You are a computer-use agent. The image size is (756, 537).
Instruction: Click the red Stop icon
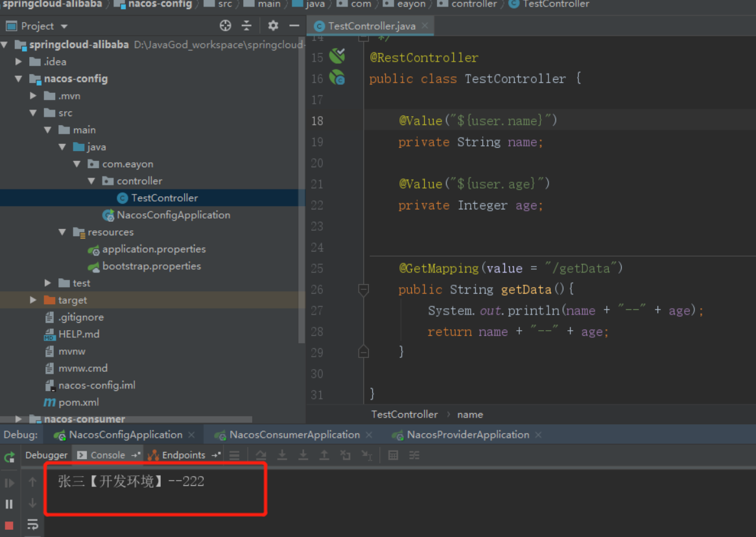9,525
